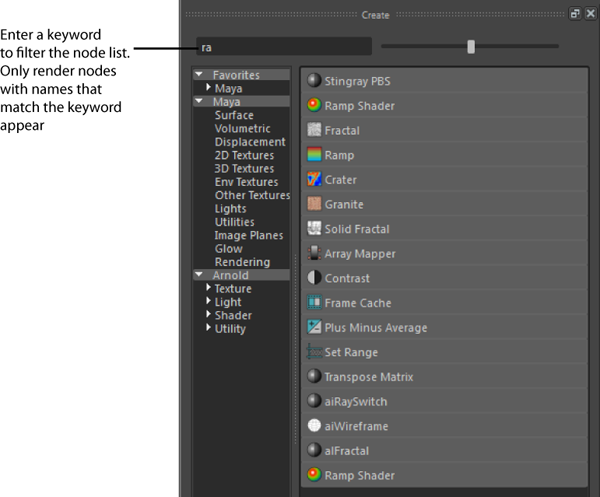The height and width of the screenshot is (497, 600).
Task: Click the Frame Cache icon
Action: click(x=314, y=302)
